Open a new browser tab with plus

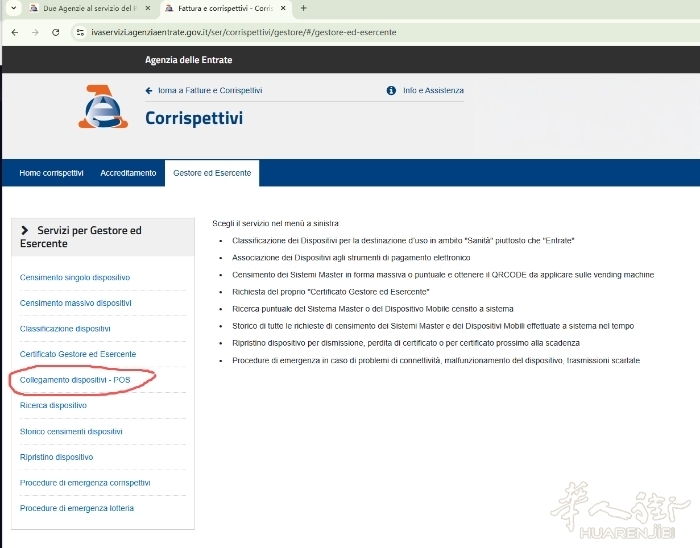tap(303, 8)
